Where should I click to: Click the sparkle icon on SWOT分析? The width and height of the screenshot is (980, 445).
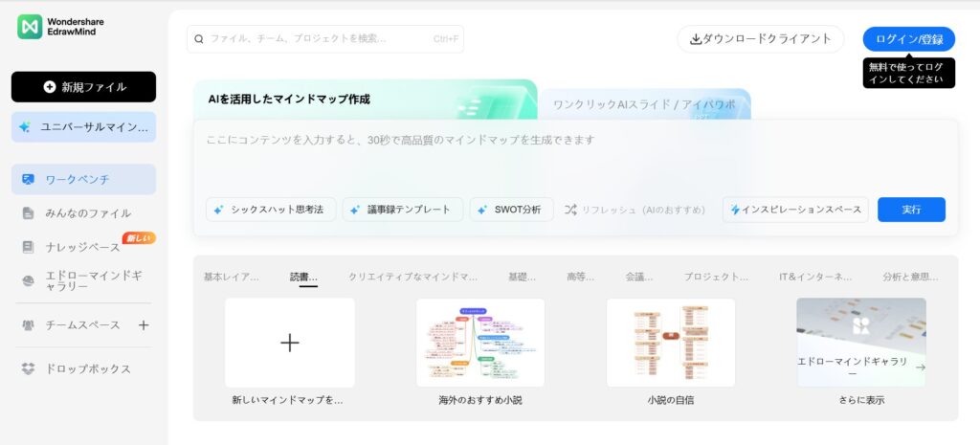coord(482,210)
